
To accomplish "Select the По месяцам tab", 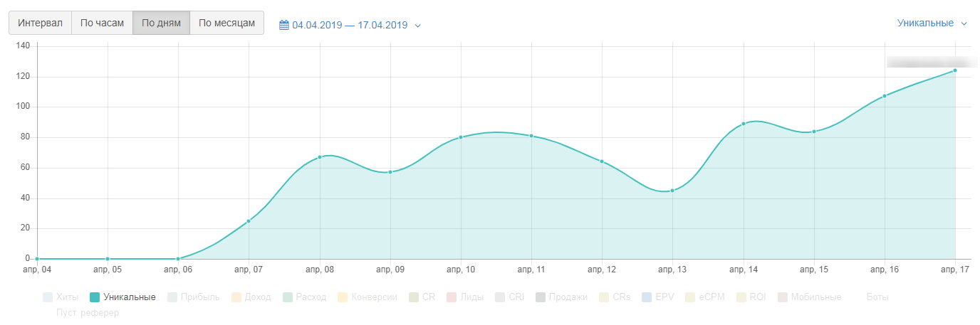I will click(226, 23).
